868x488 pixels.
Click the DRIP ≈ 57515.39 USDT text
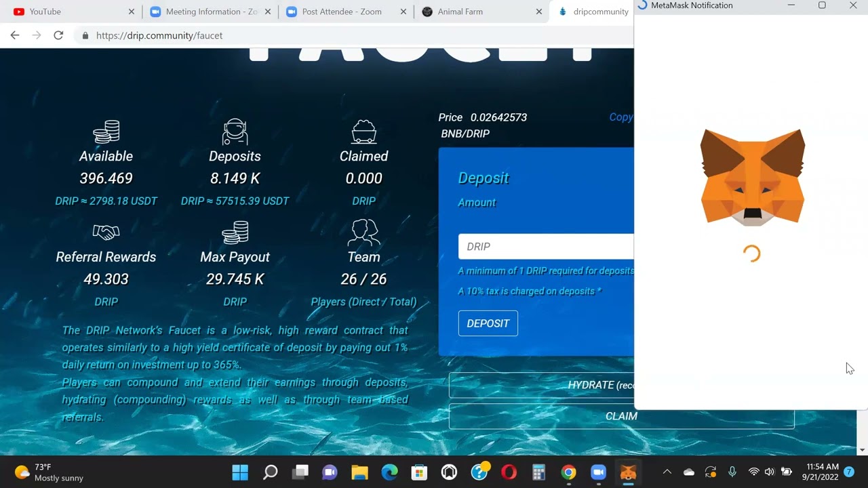235,201
